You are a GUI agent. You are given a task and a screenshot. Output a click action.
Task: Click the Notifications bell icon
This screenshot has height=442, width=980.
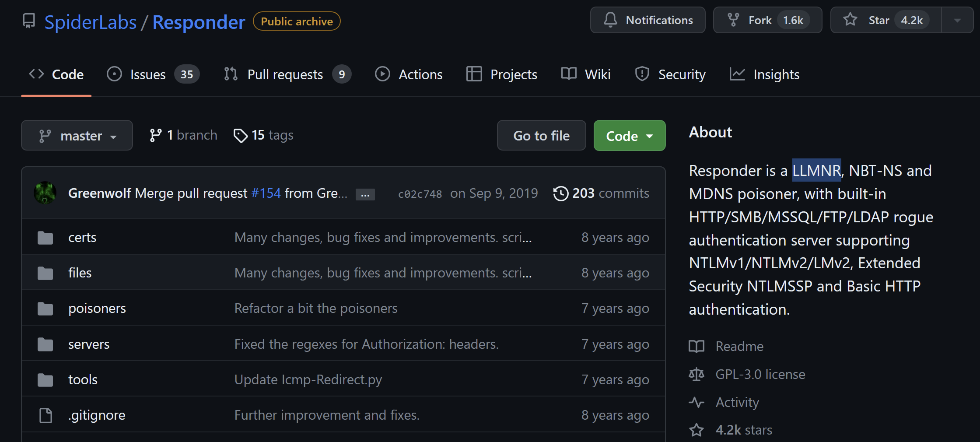tap(610, 20)
